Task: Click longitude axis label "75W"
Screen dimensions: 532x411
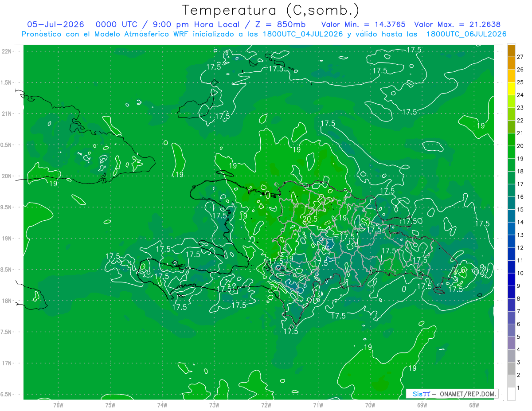Action: click(x=110, y=405)
